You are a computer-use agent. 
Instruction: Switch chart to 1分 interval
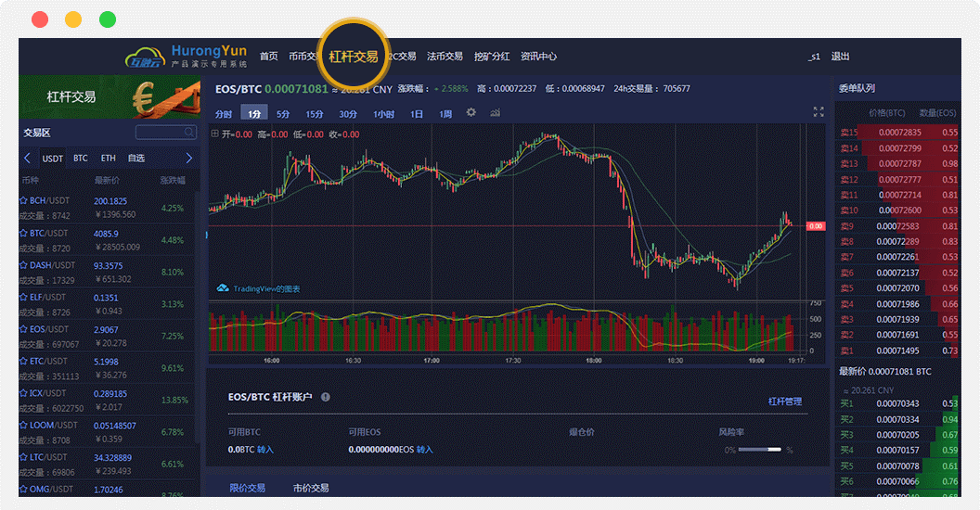253,114
